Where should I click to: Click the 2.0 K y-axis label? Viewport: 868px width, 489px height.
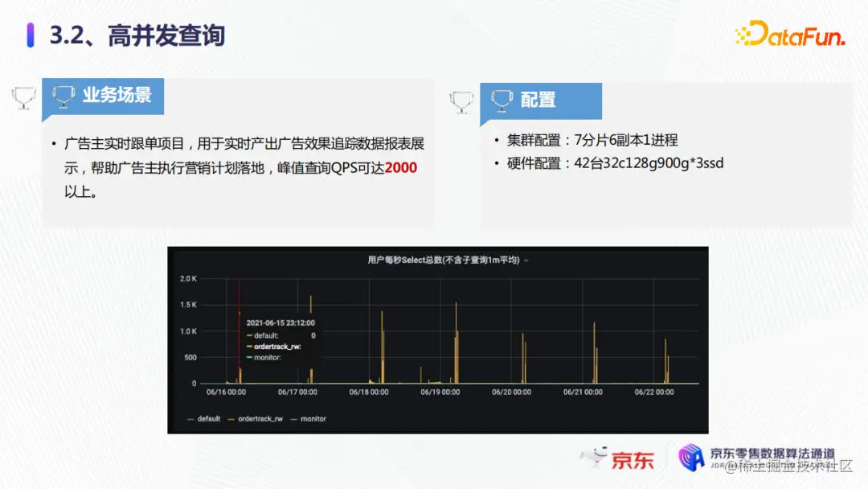coord(188,278)
